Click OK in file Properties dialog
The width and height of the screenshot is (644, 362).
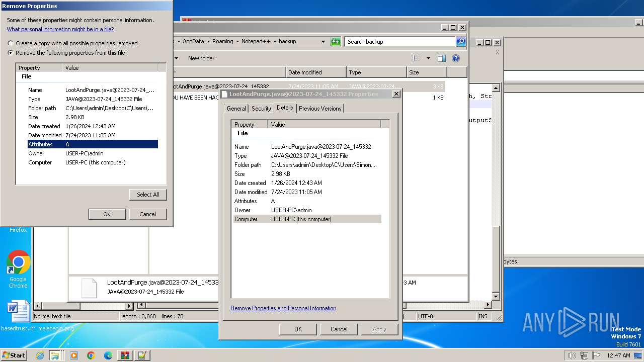(x=298, y=329)
